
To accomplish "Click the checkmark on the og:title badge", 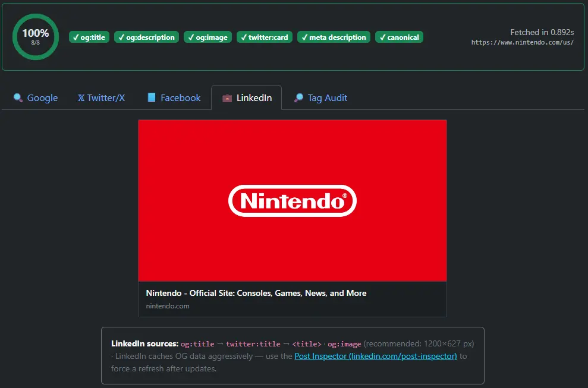I will 76,37.
